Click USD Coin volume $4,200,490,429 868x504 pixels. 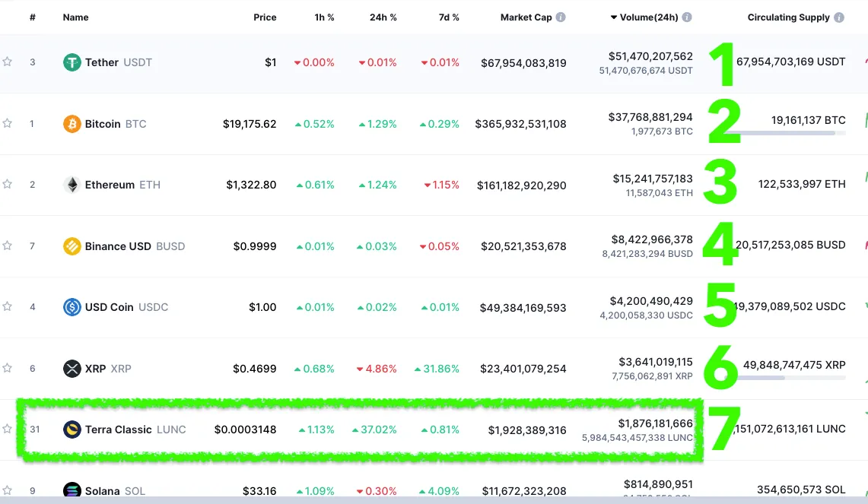[651, 301]
